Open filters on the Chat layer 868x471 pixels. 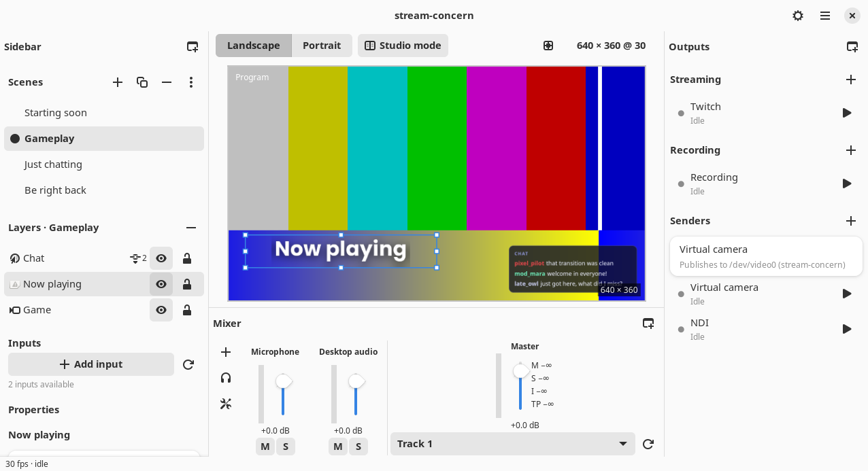click(138, 258)
